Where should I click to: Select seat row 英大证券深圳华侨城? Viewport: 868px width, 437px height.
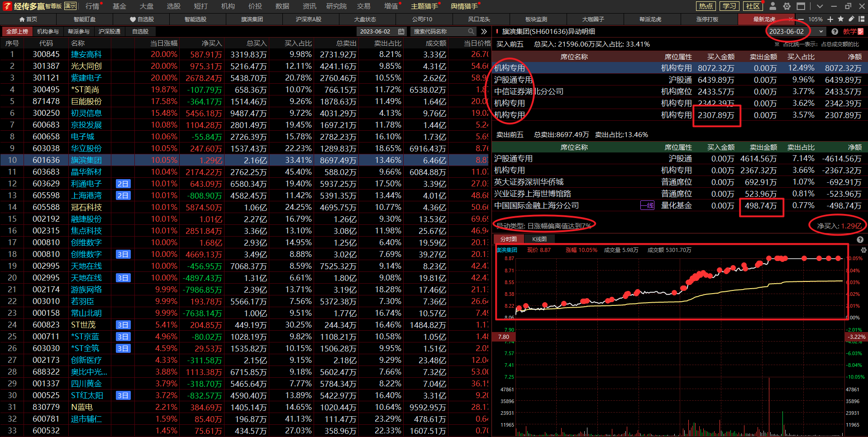pyautogui.click(x=680, y=182)
